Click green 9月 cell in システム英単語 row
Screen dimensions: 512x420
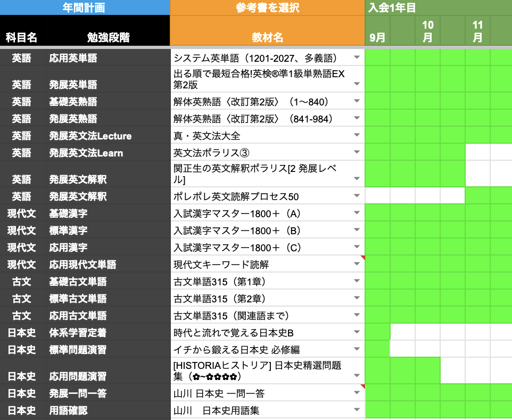click(377, 57)
